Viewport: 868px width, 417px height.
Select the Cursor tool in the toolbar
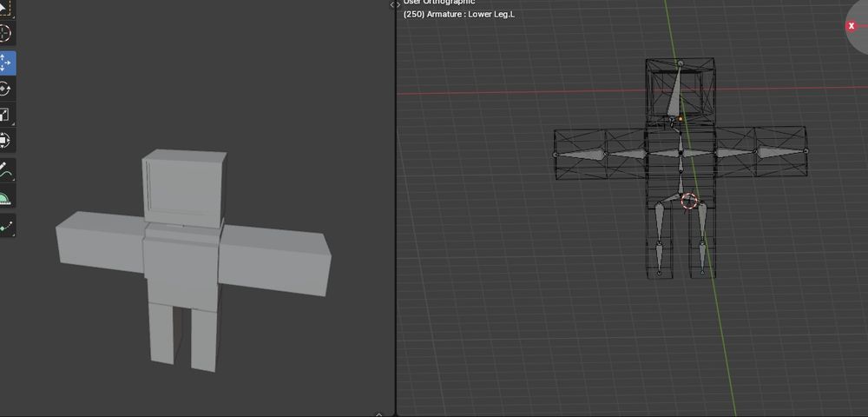(5, 33)
